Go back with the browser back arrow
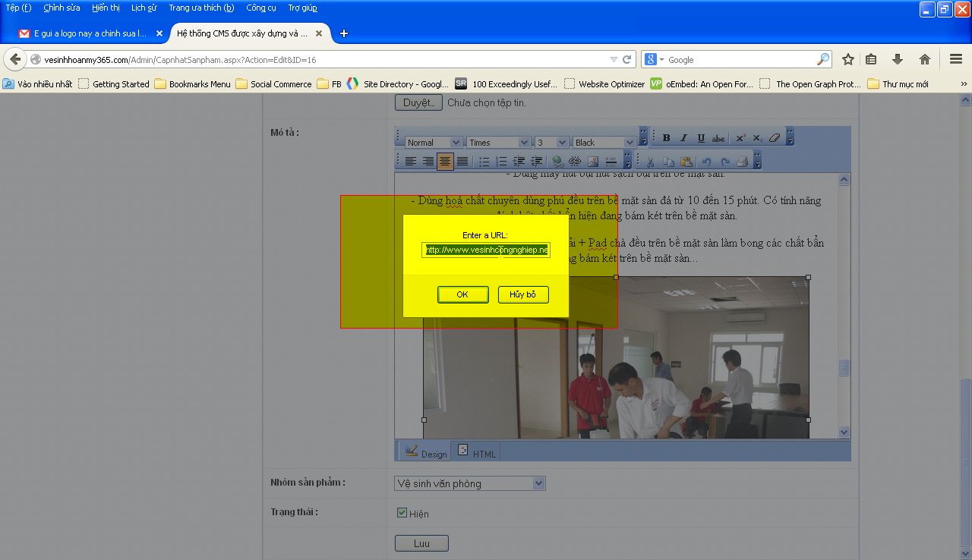 pos(15,59)
